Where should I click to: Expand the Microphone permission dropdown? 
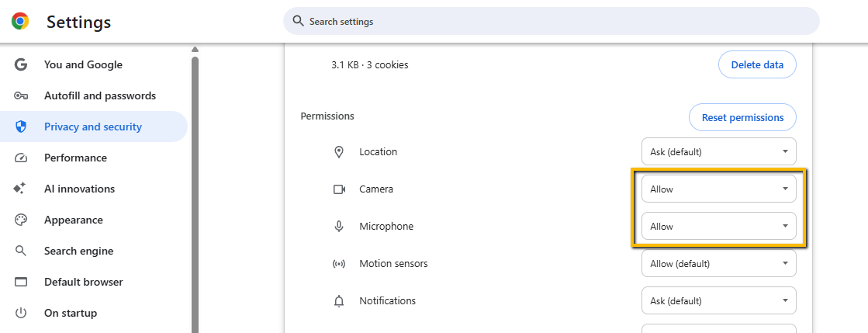(718, 227)
